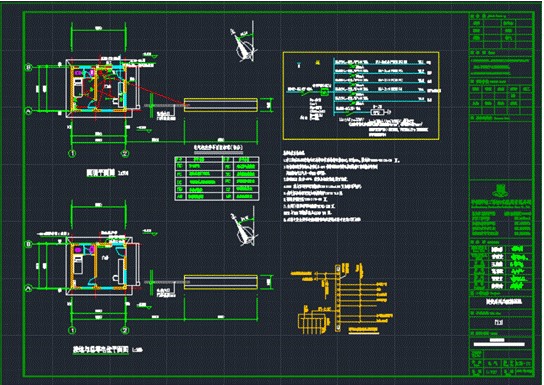The image size is (544, 385).
Task: Select grid bubble 2 below lower plan
Action: point(125,330)
